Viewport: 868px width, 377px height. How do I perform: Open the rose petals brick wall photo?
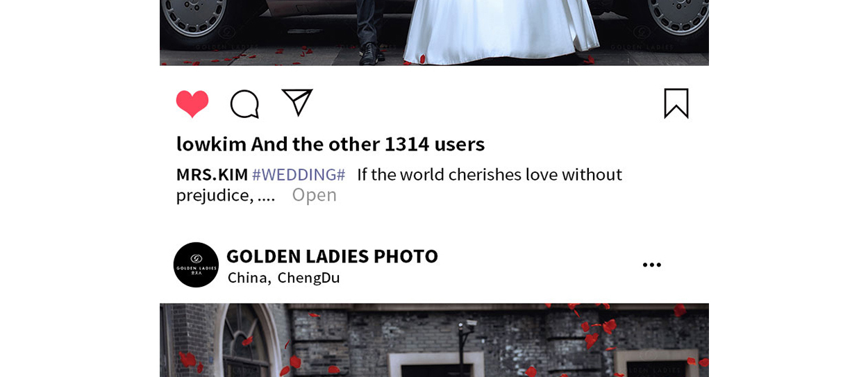pos(434,340)
